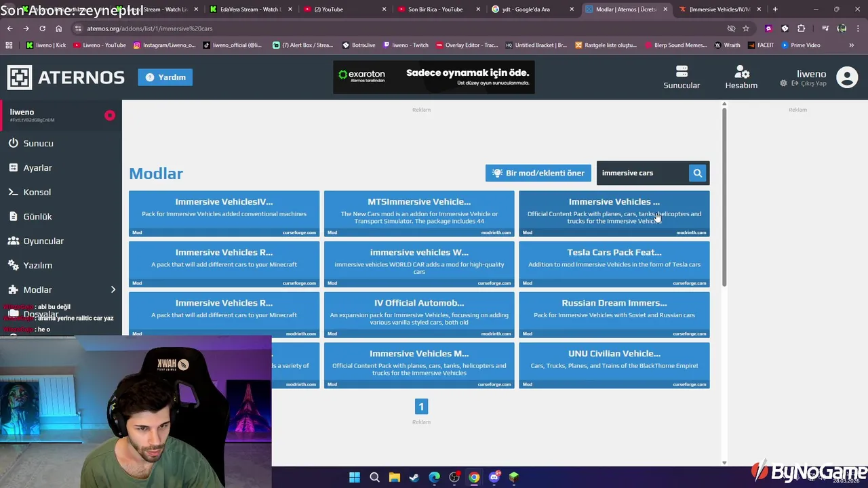Reload the page with refresh icon

tap(42, 28)
